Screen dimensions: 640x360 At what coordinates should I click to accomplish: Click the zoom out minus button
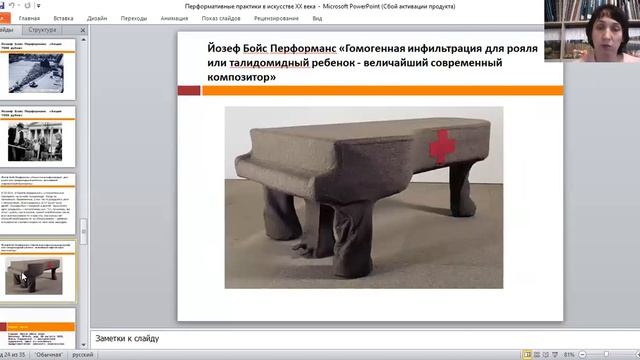click(x=582, y=355)
